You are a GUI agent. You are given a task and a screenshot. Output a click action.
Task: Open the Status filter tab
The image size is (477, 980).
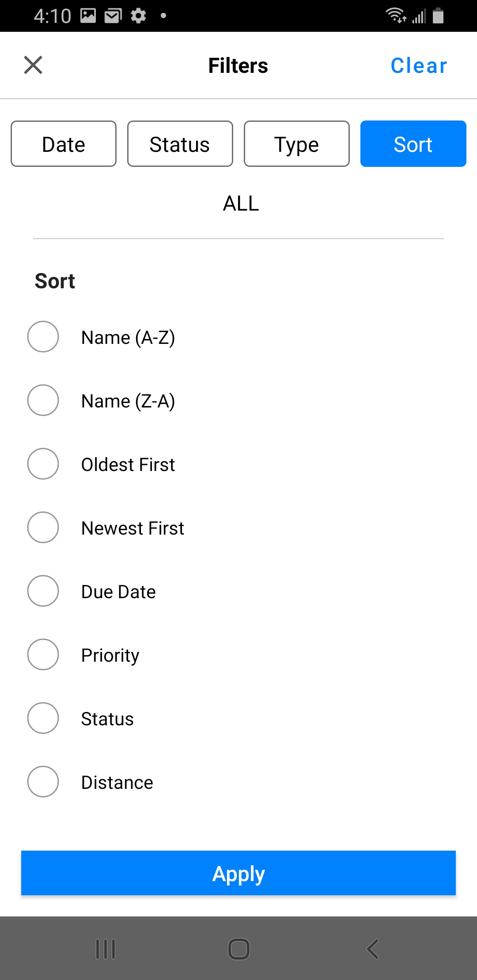(180, 144)
